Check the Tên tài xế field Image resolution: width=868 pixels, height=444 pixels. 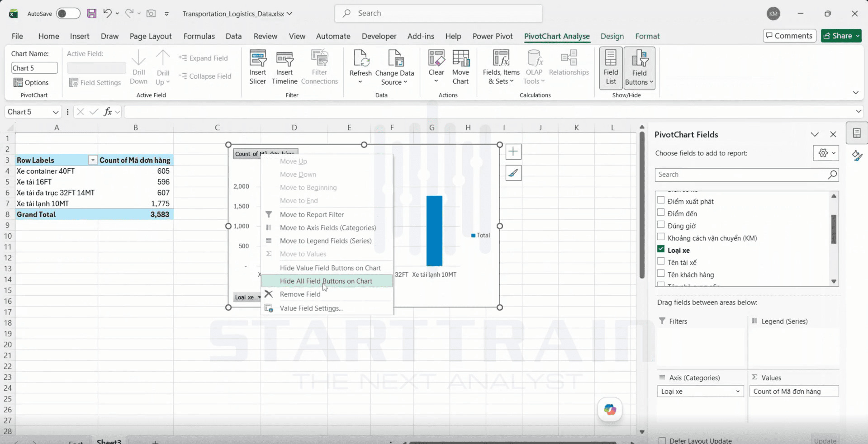(661, 261)
